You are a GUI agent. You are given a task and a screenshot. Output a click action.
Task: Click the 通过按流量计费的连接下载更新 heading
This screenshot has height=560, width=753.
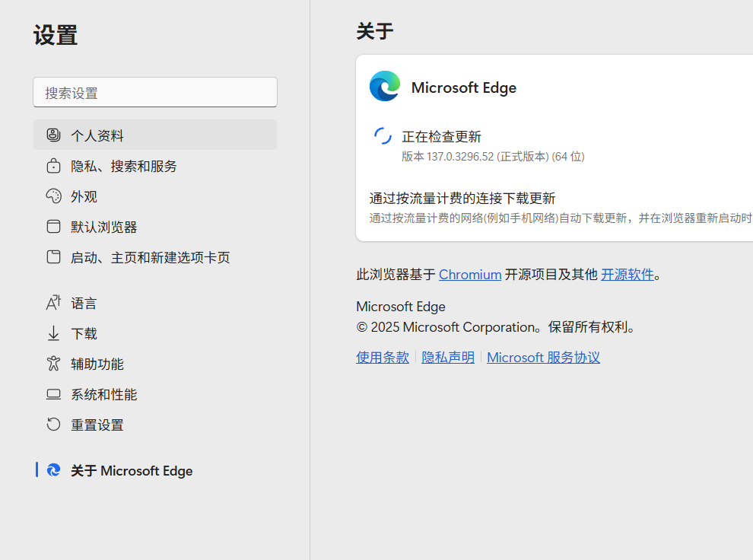[x=462, y=199]
